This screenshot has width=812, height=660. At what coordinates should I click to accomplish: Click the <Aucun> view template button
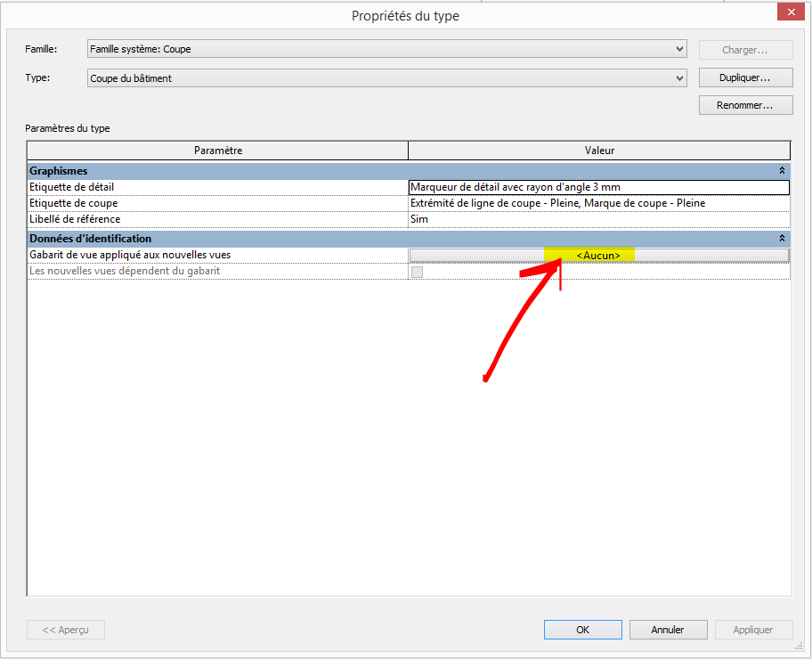pyautogui.click(x=598, y=256)
